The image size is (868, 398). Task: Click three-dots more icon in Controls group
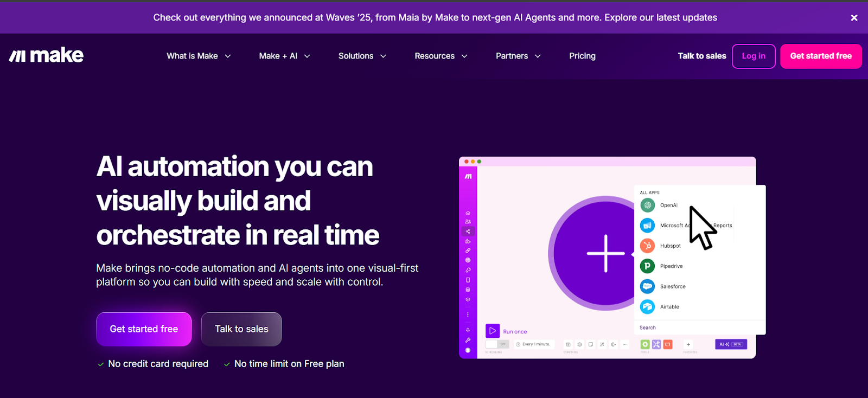625,344
